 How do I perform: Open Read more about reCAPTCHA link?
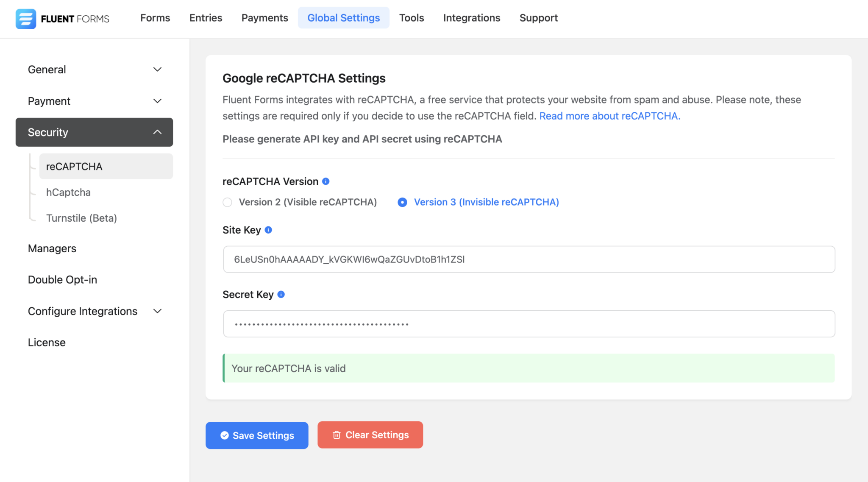pyautogui.click(x=609, y=116)
